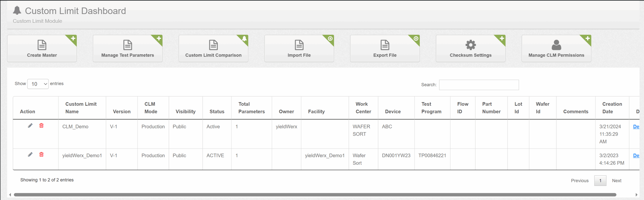
Task: Click the Previous pagination button
Action: coord(580,181)
